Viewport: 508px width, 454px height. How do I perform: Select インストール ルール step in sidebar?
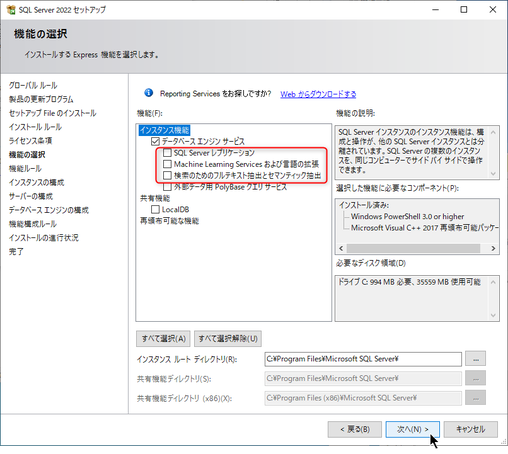[35, 127]
